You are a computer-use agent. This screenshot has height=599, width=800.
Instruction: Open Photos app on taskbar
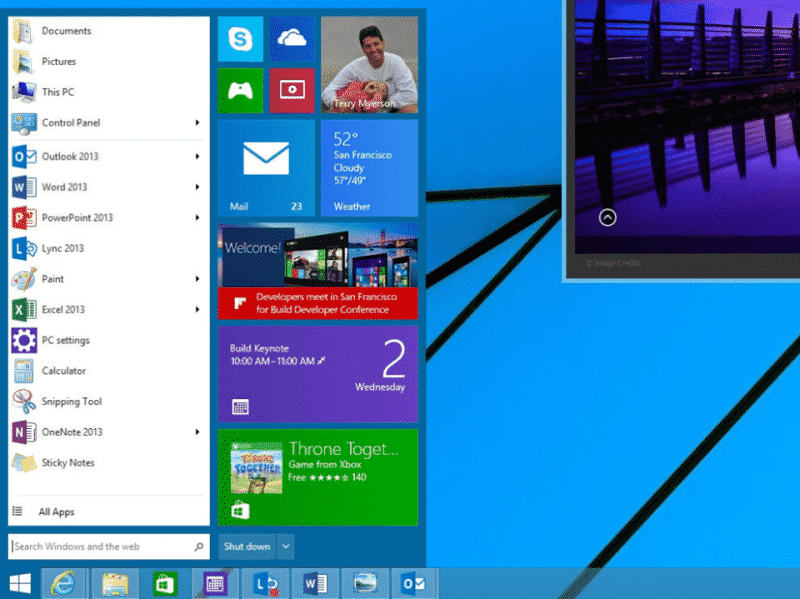(x=365, y=584)
